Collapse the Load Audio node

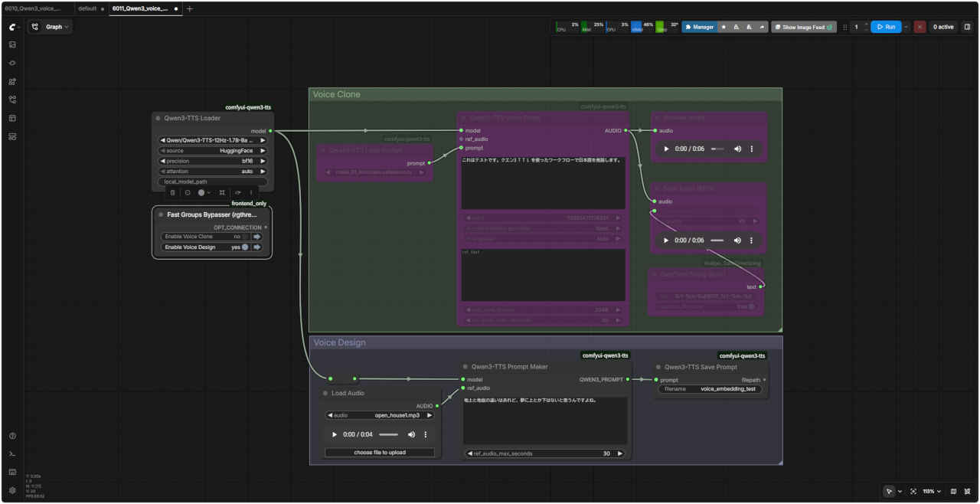pyautogui.click(x=325, y=393)
